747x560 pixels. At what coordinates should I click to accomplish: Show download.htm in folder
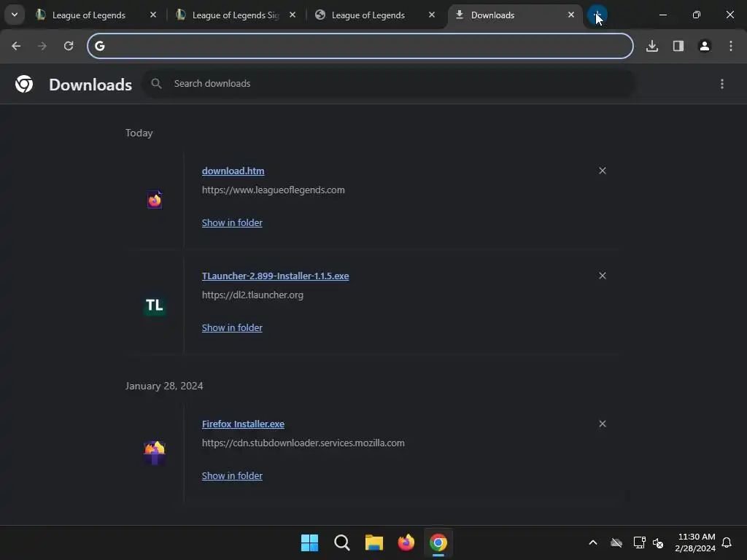coord(232,222)
